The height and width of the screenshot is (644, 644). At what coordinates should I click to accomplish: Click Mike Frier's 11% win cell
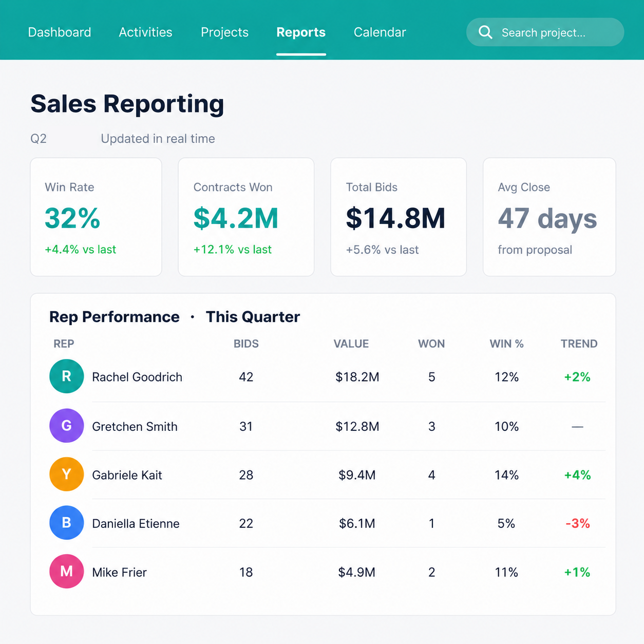[x=506, y=572]
